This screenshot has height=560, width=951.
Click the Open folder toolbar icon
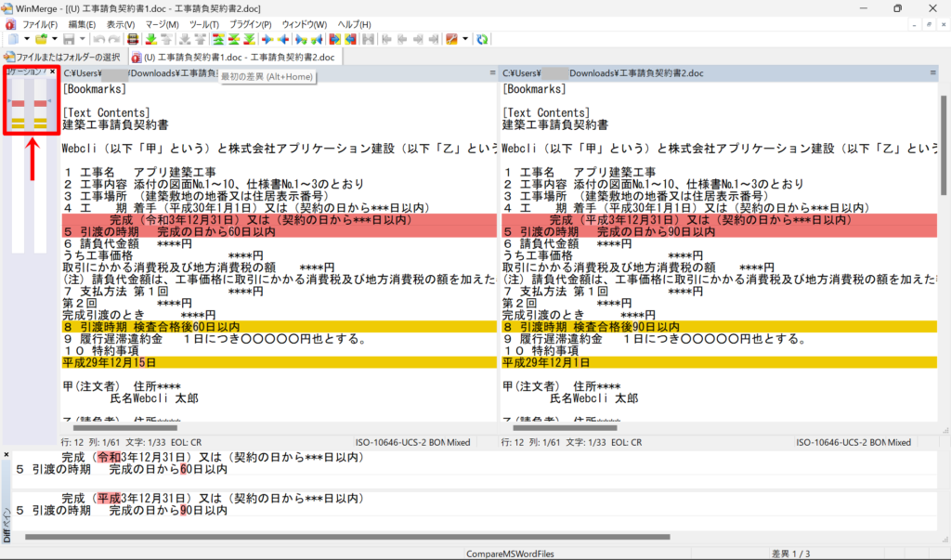pyautogui.click(x=41, y=39)
